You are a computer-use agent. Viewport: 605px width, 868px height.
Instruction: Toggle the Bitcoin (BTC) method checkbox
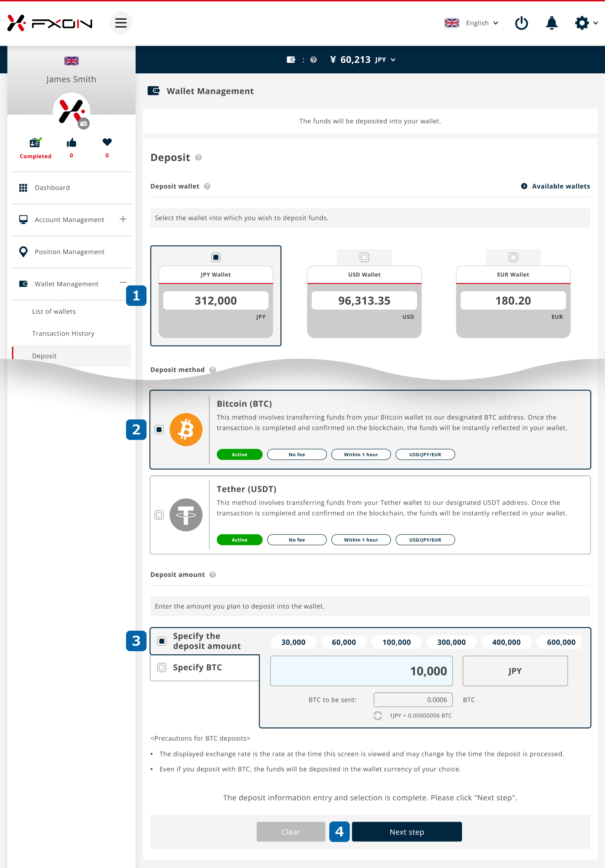159,430
